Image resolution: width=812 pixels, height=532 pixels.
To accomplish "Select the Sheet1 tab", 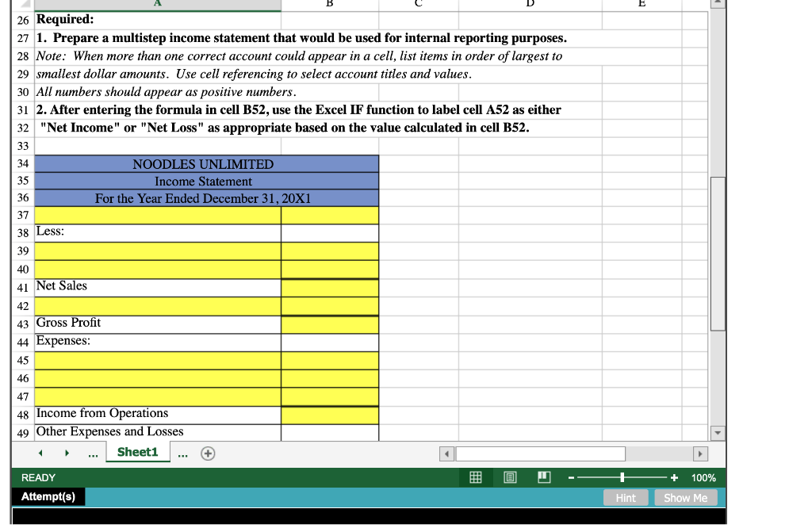I will 137,451.
